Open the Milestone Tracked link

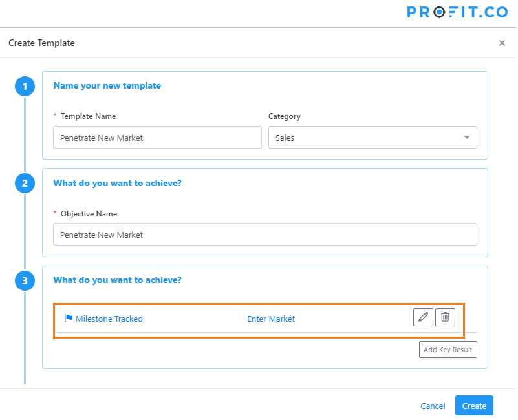click(109, 319)
